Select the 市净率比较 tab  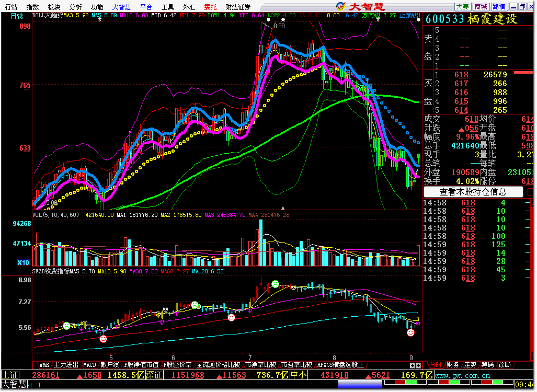coord(260,365)
